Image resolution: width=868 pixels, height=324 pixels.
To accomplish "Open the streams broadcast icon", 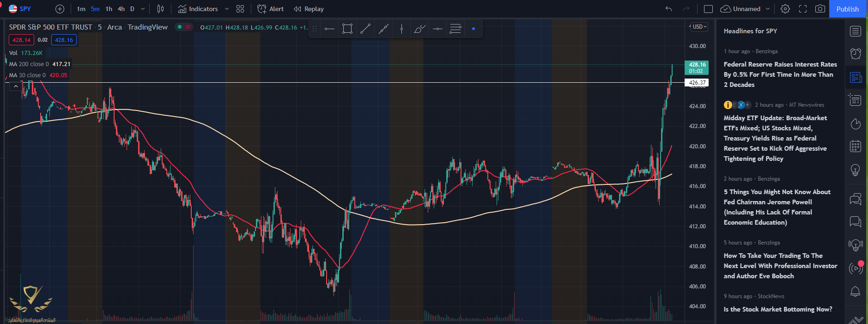I will click(x=856, y=268).
